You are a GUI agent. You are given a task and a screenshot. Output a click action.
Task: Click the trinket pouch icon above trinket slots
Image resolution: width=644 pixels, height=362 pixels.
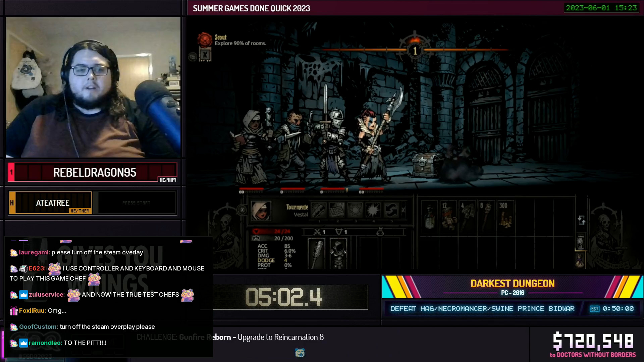pos(380,232)
